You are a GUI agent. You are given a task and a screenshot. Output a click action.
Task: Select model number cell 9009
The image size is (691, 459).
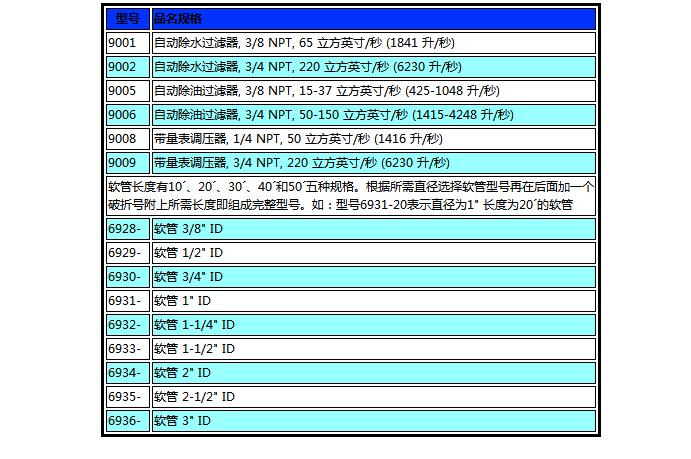[x=128, y=163]
